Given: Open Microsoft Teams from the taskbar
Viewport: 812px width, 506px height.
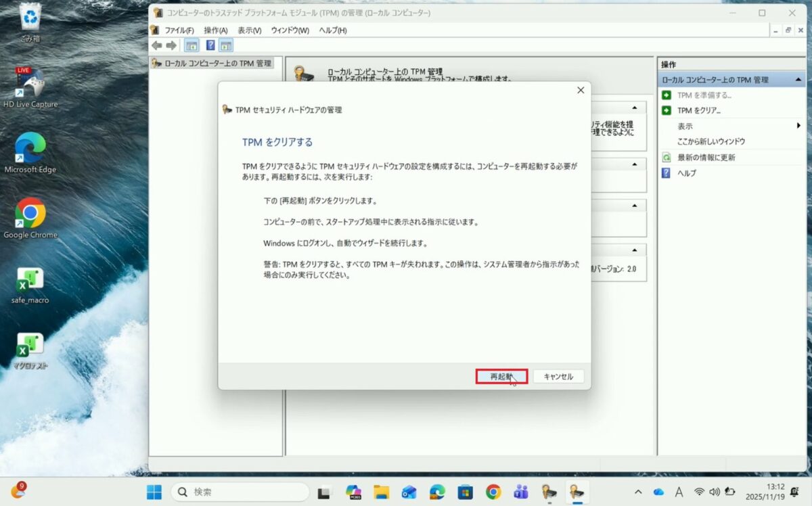Looking at the screenshot, I should coord(520,492).
